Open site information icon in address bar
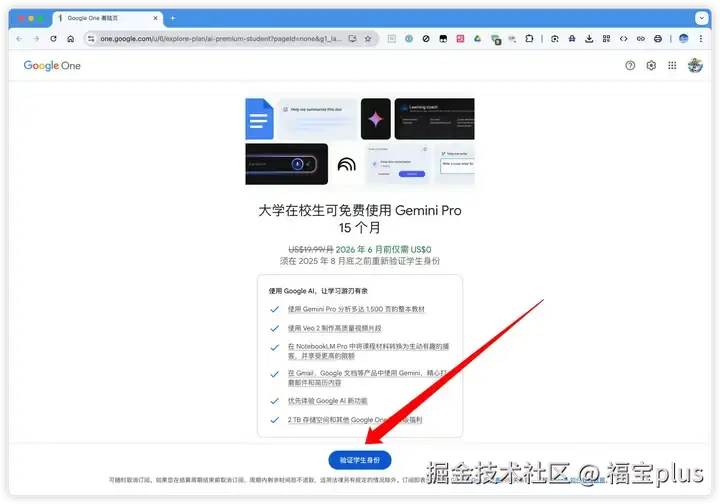Image resolution: width=720 pixels, height=504 pixels. click(91, 39)
